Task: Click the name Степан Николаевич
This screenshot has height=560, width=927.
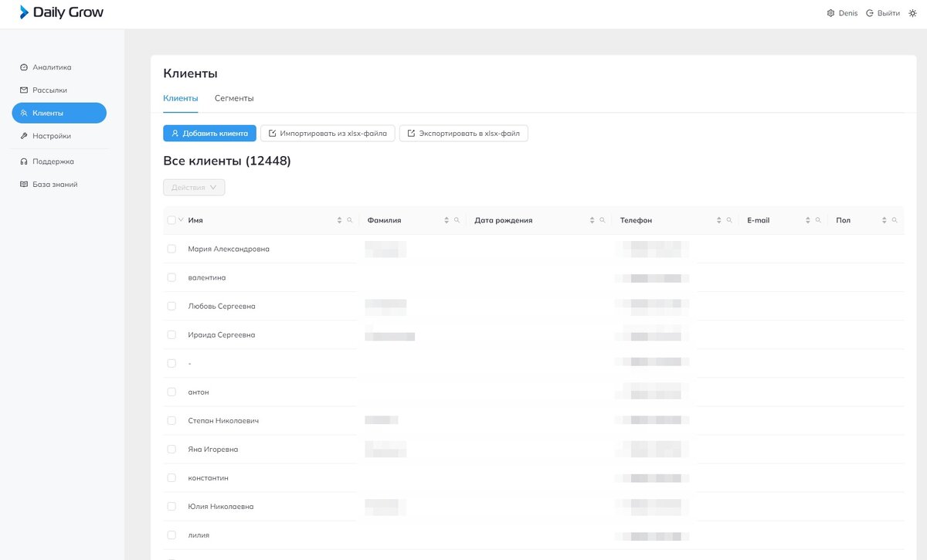Action: [223, 421]
